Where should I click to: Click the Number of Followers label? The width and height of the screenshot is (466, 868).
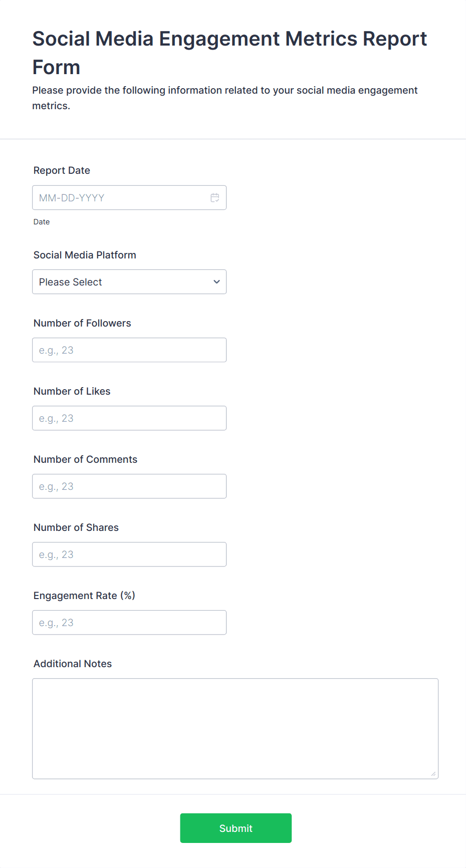click(82, 323)
